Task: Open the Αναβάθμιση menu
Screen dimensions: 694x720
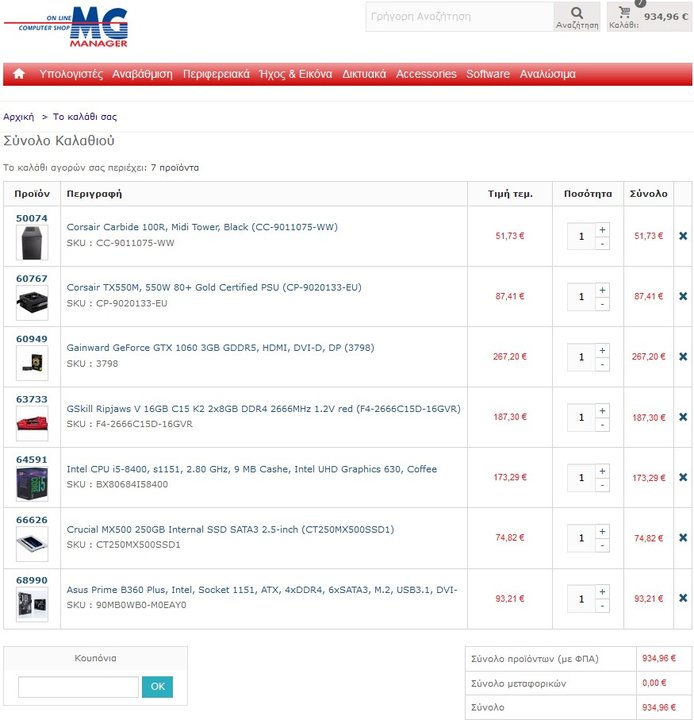Action: click(x=142, y=74)
